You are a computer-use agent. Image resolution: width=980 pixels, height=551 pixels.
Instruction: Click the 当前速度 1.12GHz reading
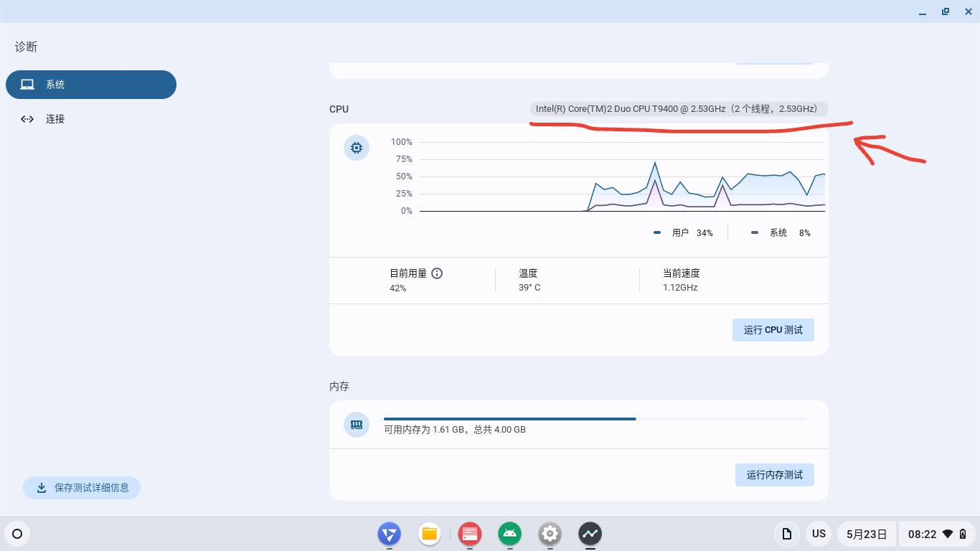coord(681,281)
